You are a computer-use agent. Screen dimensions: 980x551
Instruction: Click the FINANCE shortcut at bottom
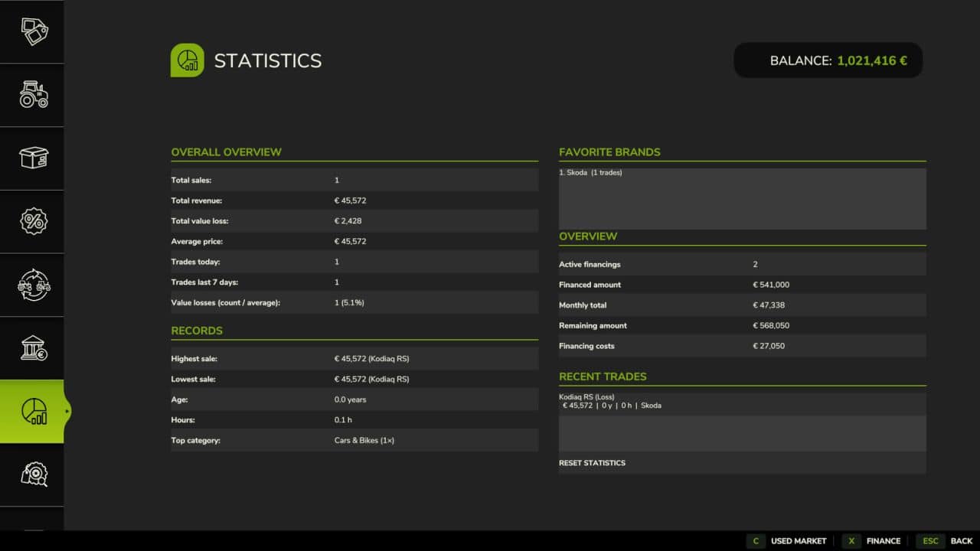872,541
